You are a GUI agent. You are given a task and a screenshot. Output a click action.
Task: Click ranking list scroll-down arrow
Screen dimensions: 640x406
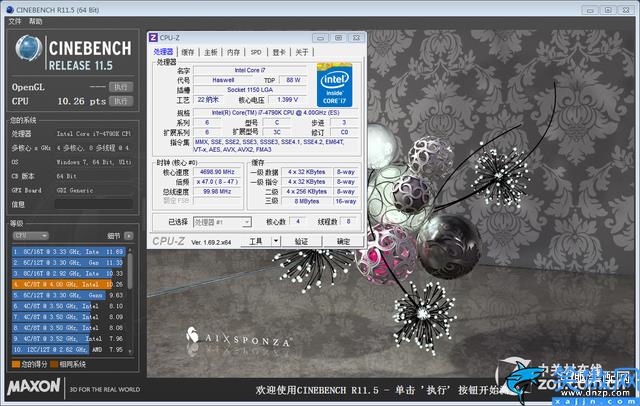point(130,351)
